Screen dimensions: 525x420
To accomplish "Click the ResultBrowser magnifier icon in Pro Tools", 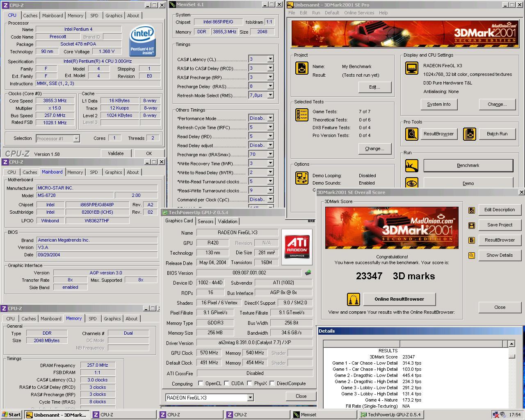I will pyautogui.click(x=412, y=134).
